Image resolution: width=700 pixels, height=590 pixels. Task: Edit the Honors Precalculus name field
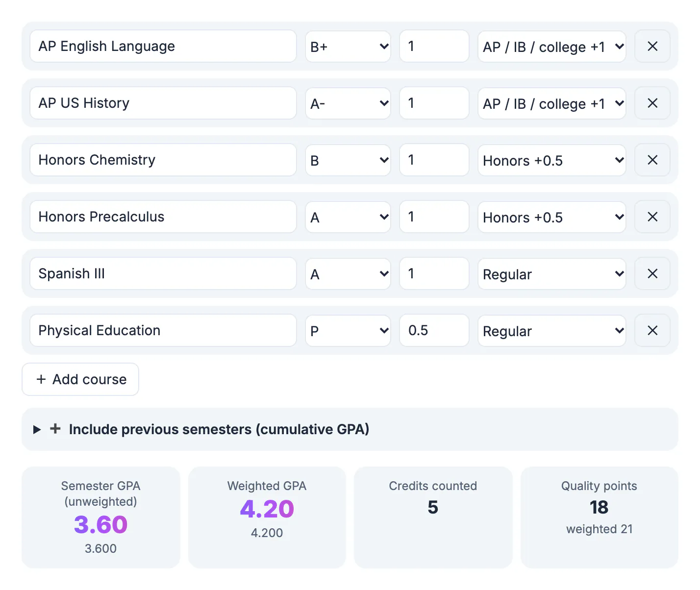click(163, 217)
